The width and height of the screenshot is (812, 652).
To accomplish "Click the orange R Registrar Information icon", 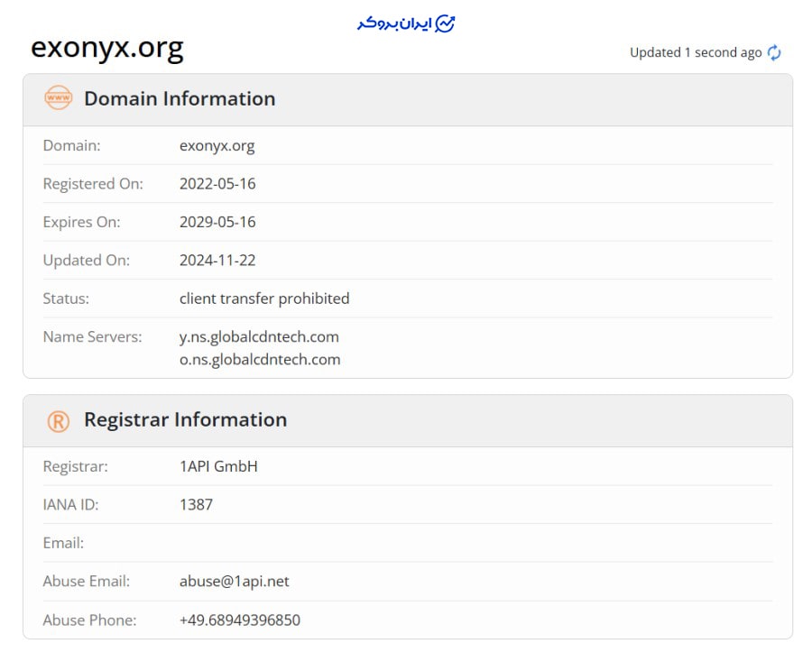I will tap(58, 421).
